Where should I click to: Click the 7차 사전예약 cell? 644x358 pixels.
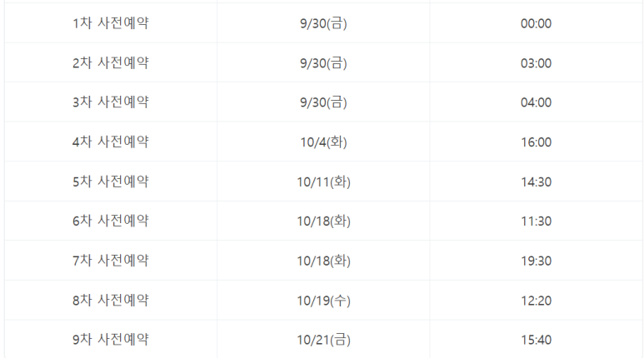111,261
